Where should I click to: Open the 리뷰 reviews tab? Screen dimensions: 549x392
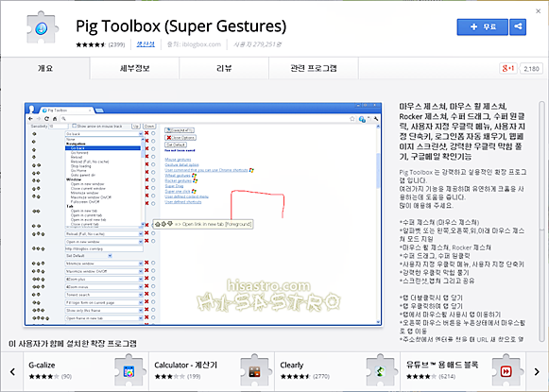[224, 68]
